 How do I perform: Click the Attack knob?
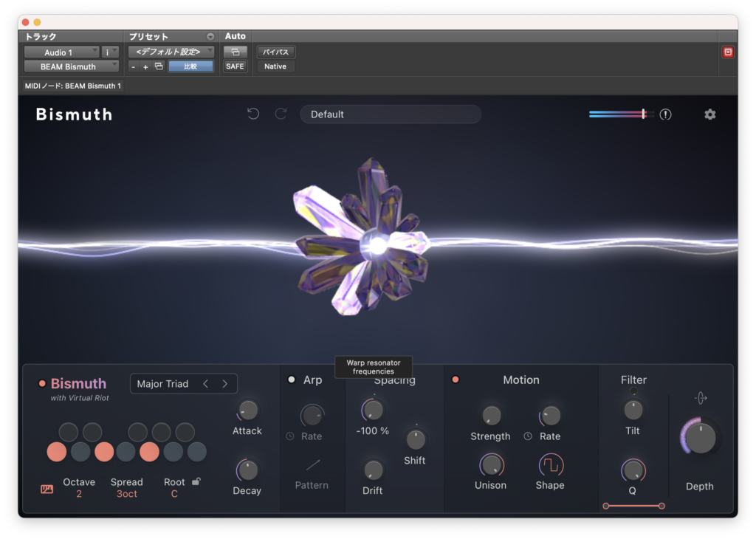[248, 411]
